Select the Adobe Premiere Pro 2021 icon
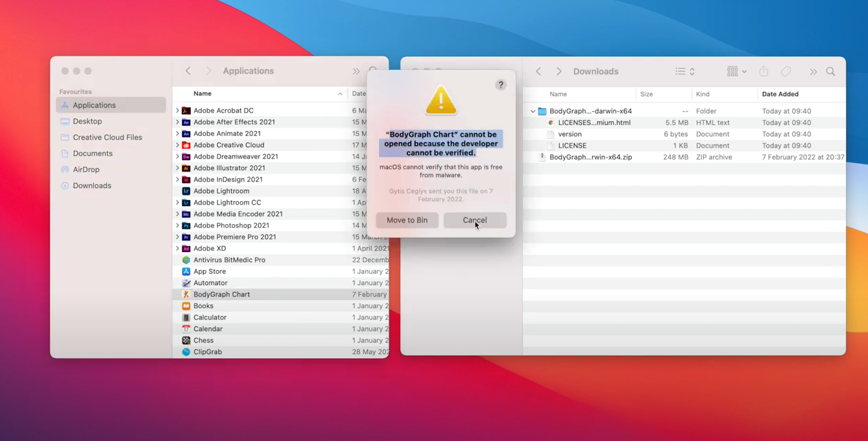The height and width of the screenshot is (441, 868). pyautogui.click(x=186, y=237)
